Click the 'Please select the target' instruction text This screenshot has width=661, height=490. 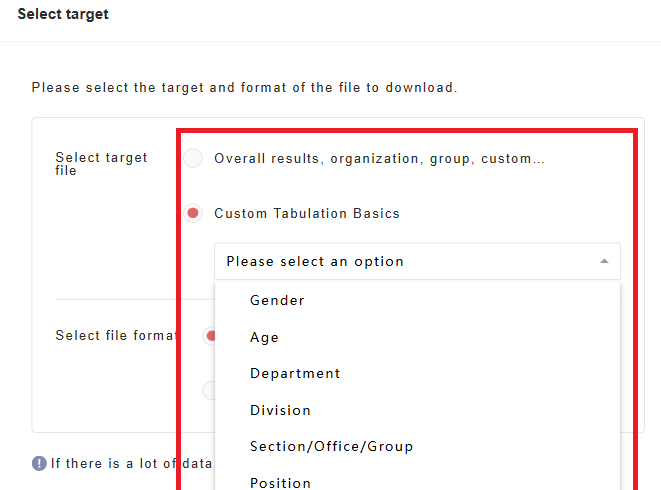[x=244, y=87]
